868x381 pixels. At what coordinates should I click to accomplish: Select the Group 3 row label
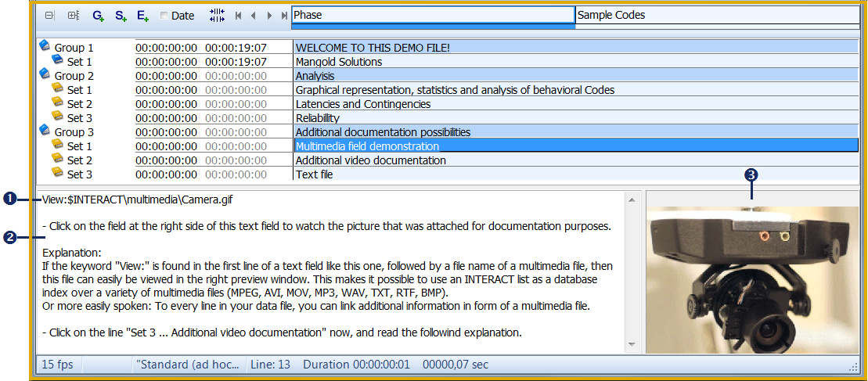click(x=74, y=133)
